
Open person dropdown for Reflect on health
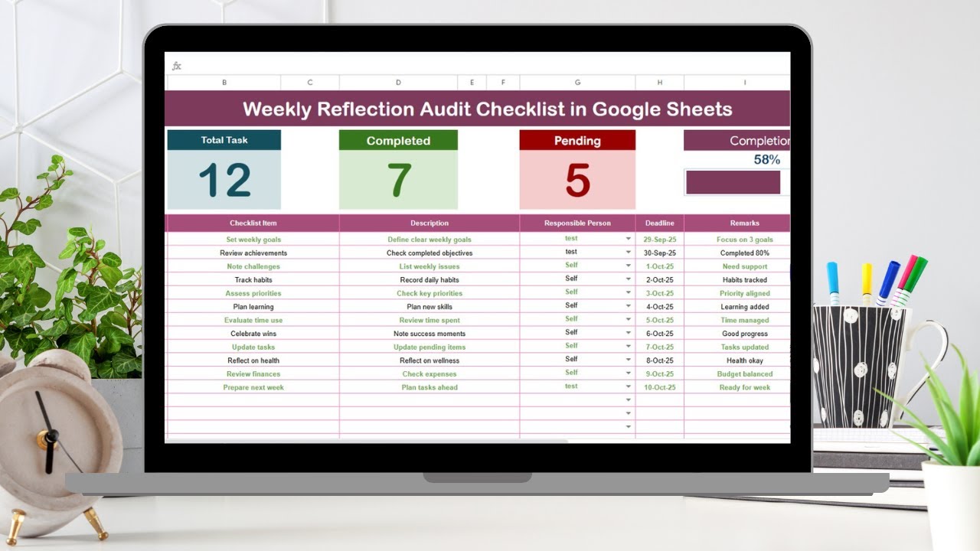(x=629, y=360)
